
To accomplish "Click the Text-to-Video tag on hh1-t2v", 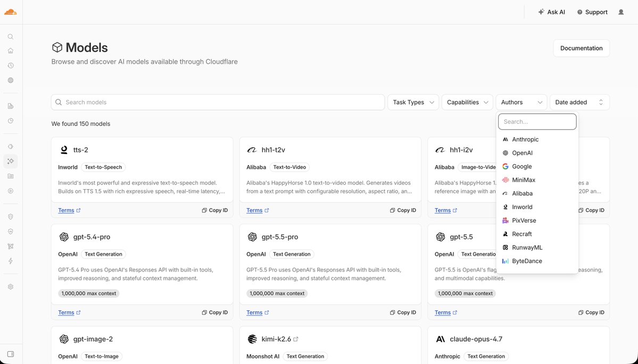I will (289, 167).
